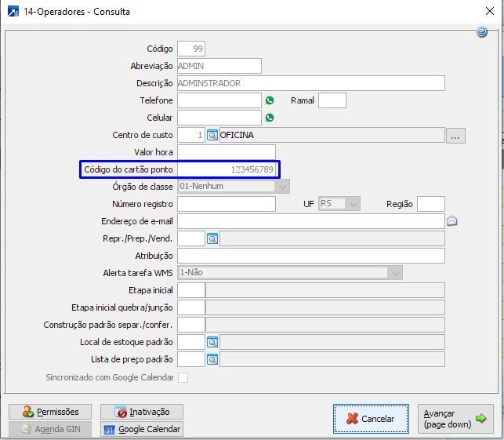This screenshot has height=440, width=504.
Task: Click the Agenda GIN button
Action: pos(50,429)
